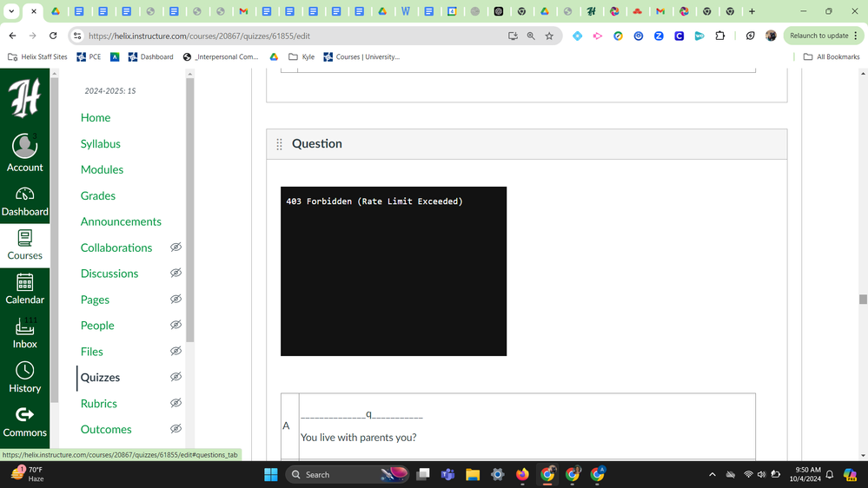Select Quizzes in course navigation

[x=100, y=378]
